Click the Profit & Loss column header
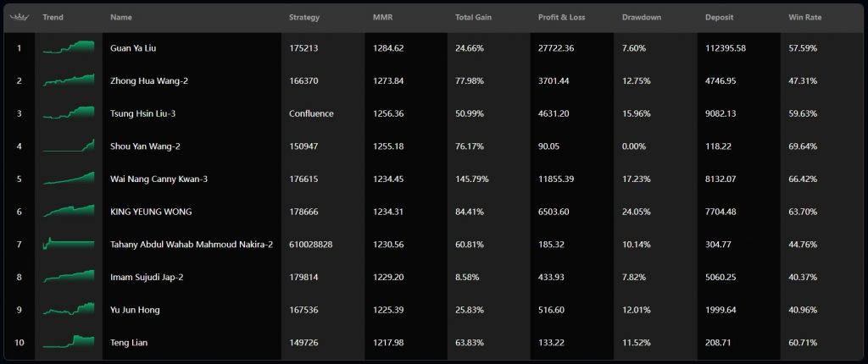 click(x=560, y=18)
